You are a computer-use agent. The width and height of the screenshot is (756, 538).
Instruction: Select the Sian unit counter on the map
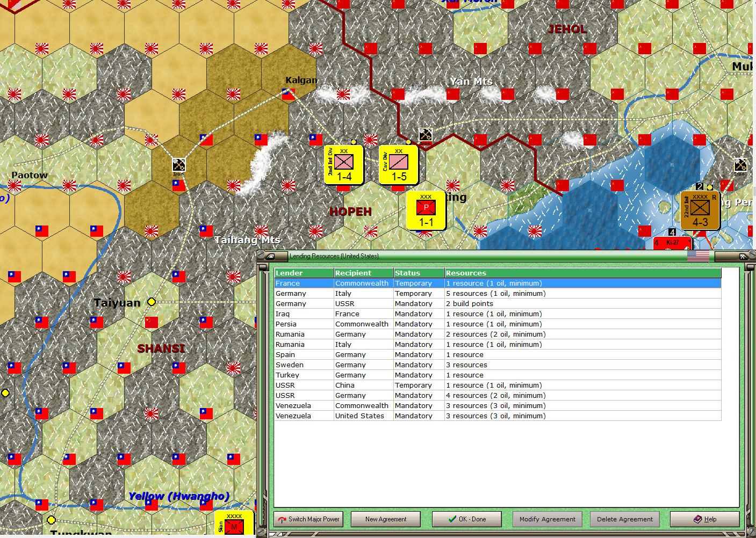pyautogui.click(x=234, y=524)
